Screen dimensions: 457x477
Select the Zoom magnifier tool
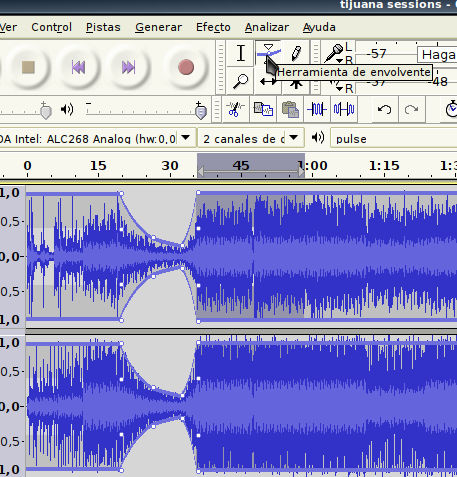(x=241, y=81)
